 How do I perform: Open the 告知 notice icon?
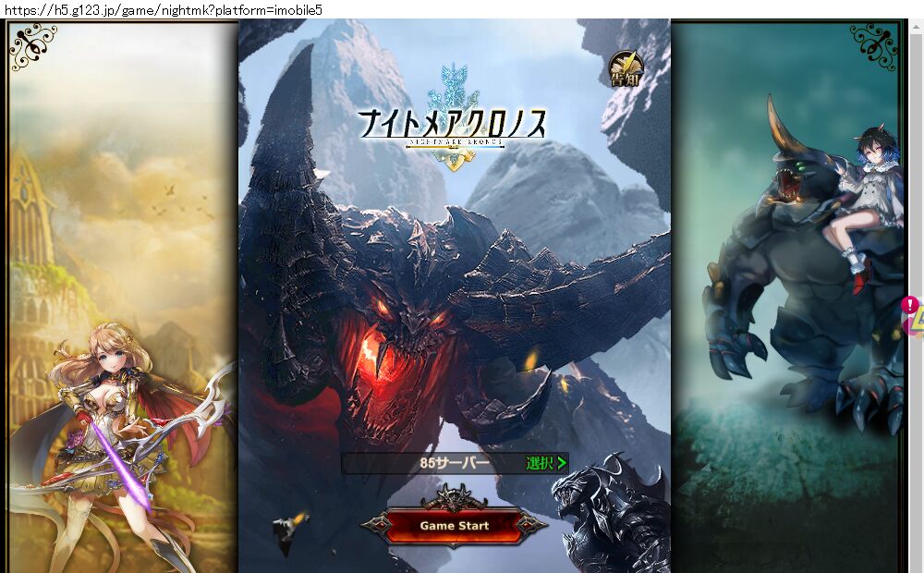pos(626,69)
